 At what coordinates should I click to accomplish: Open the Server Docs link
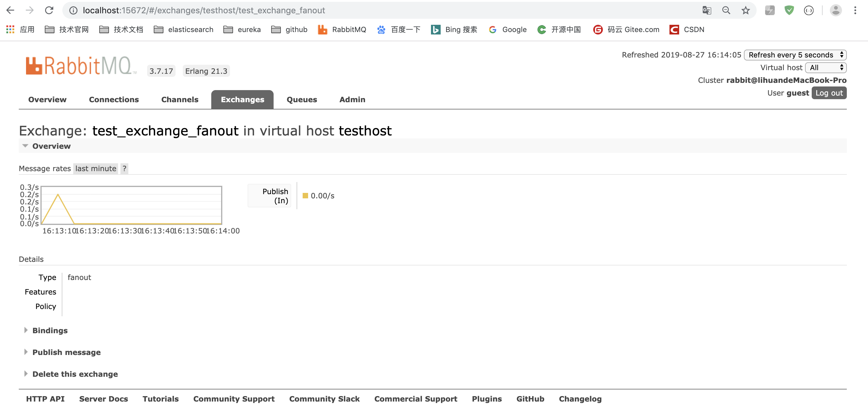[x=104, y=399]
